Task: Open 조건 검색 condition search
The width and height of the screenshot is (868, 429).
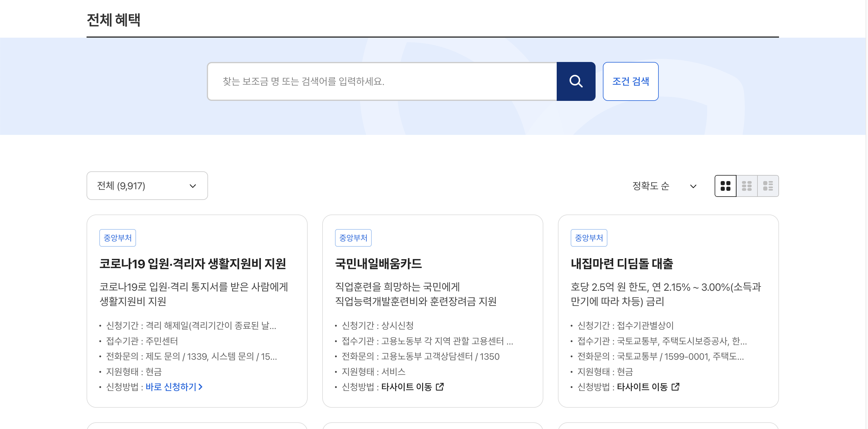Action: (x=630, y=81)
